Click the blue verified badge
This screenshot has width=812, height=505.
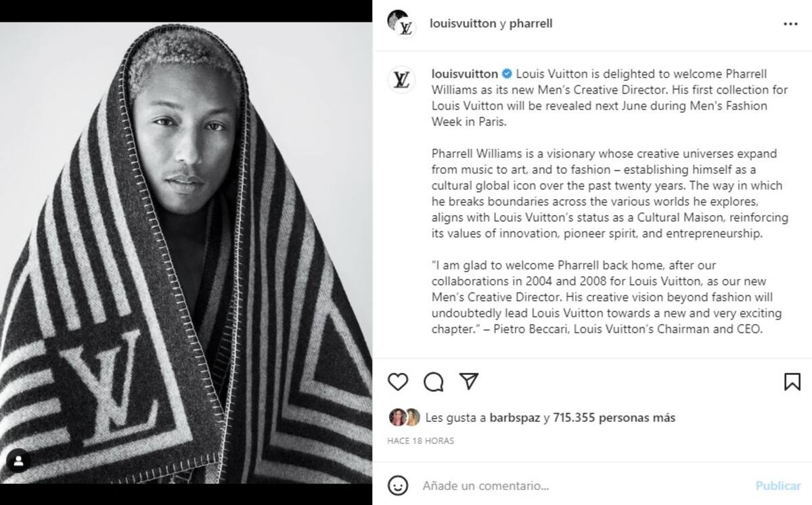pyautogui.click(x=507, y=74)
